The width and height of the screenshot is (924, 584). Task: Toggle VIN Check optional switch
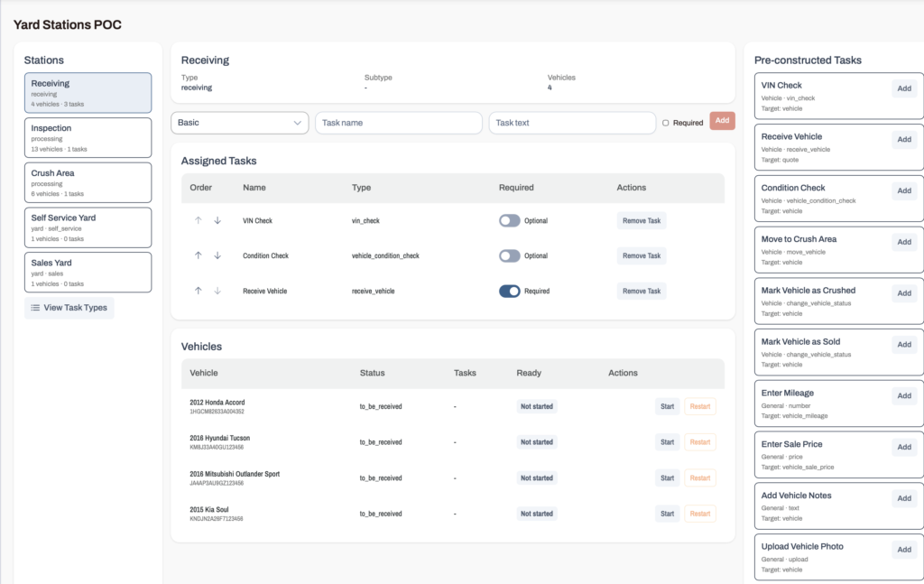coord(510,220)
